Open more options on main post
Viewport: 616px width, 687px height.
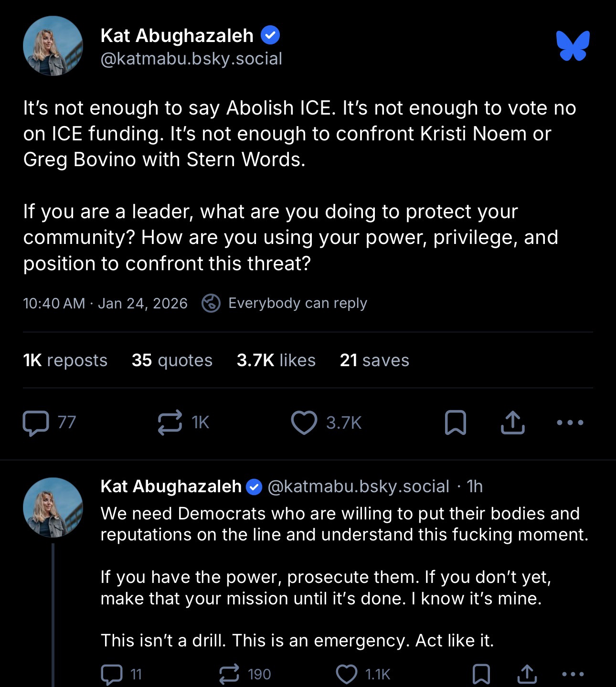point(570,423)
